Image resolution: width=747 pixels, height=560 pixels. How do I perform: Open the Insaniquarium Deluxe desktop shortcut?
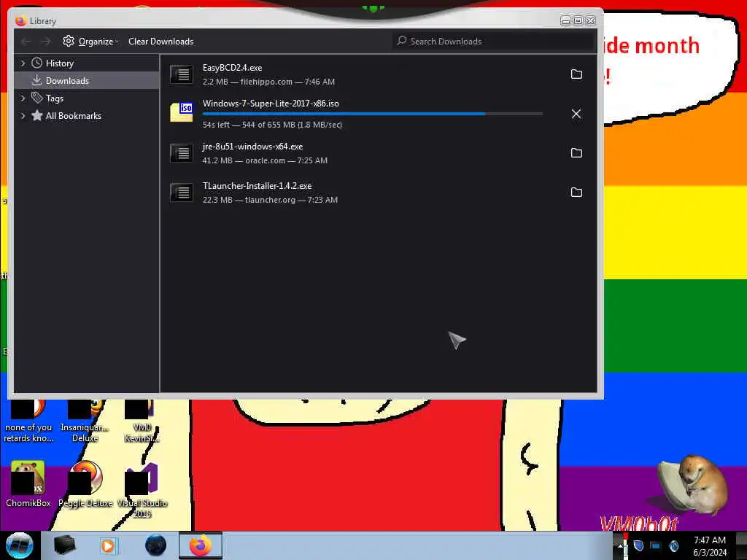[85, 421]
